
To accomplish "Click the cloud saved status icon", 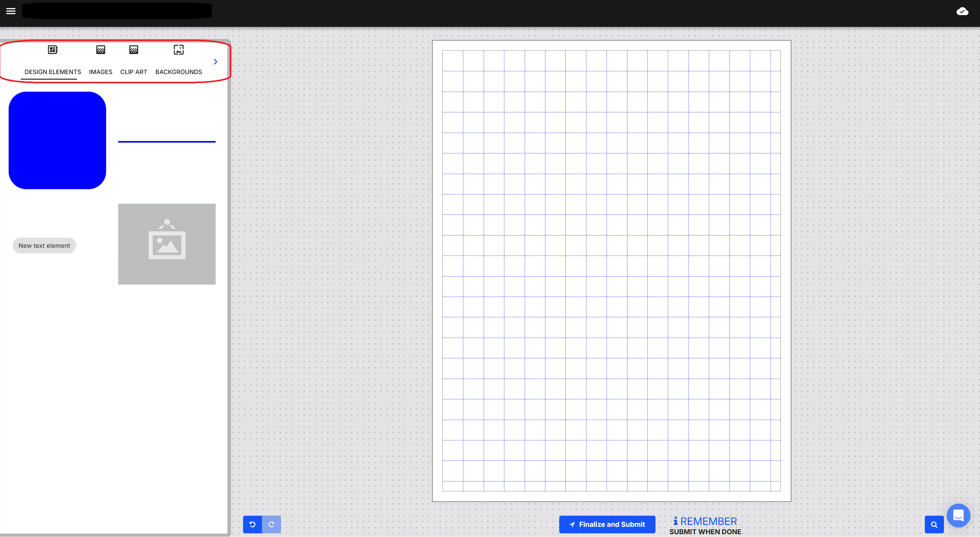I will click(x=962, y=11).
